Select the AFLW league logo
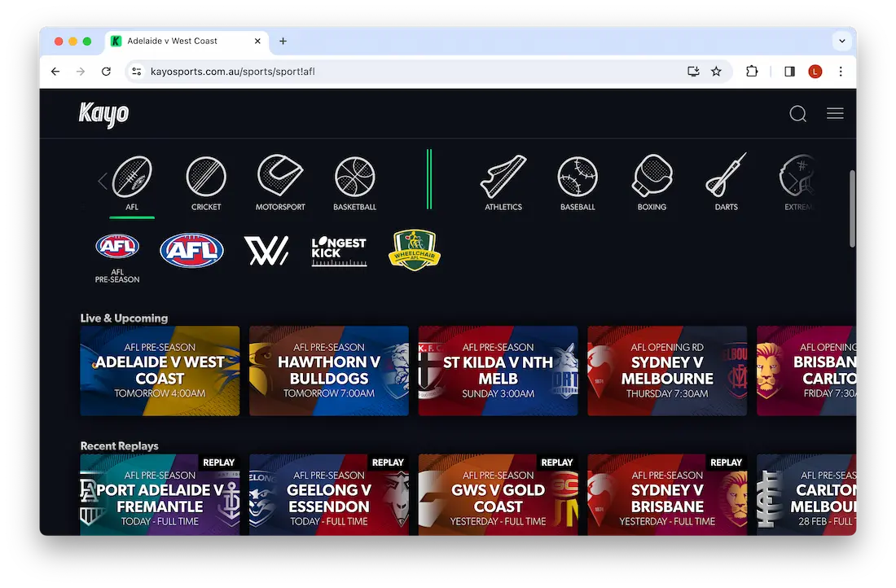Viewport: 896px width, 588px height. click(266, 250)
